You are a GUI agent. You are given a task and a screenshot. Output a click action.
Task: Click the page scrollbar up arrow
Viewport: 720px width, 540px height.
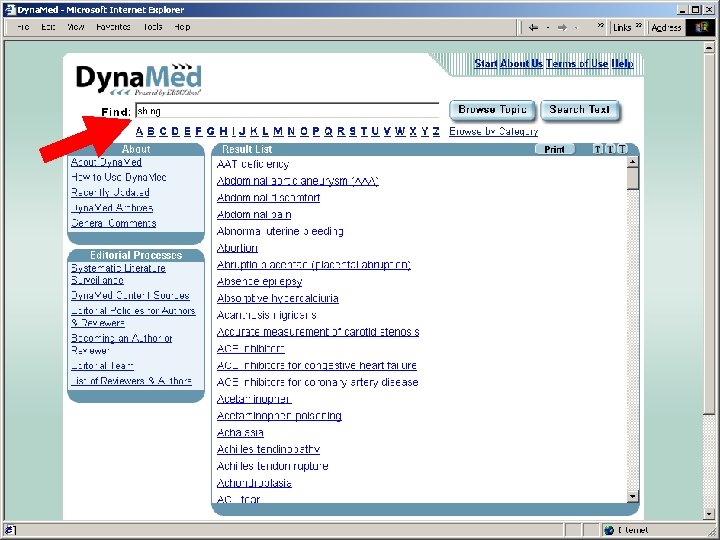[x=709, y=47]
